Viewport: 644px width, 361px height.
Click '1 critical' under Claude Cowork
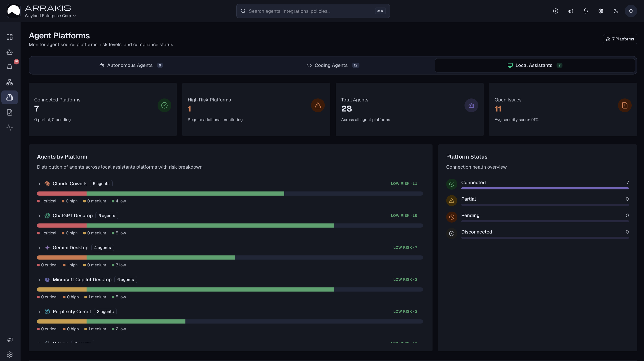(x=47, y=201)
